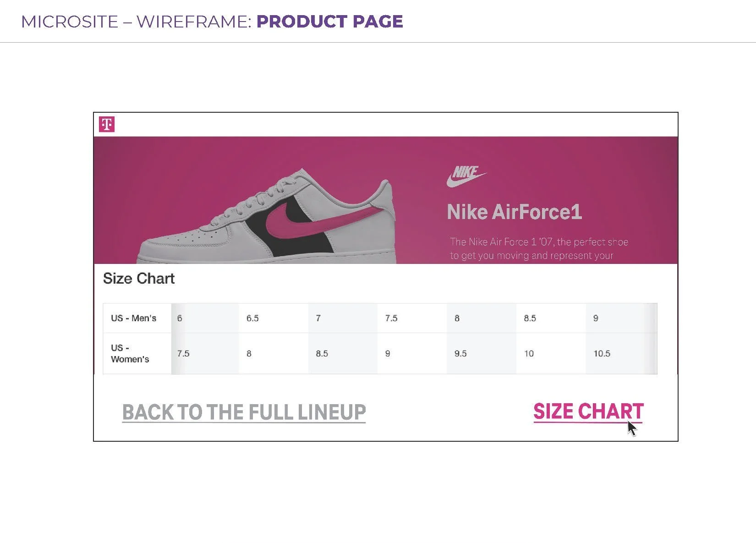Select men's size 7.5 cell
This screenshot has width=756, height=543.
click(x=412, y=318)
